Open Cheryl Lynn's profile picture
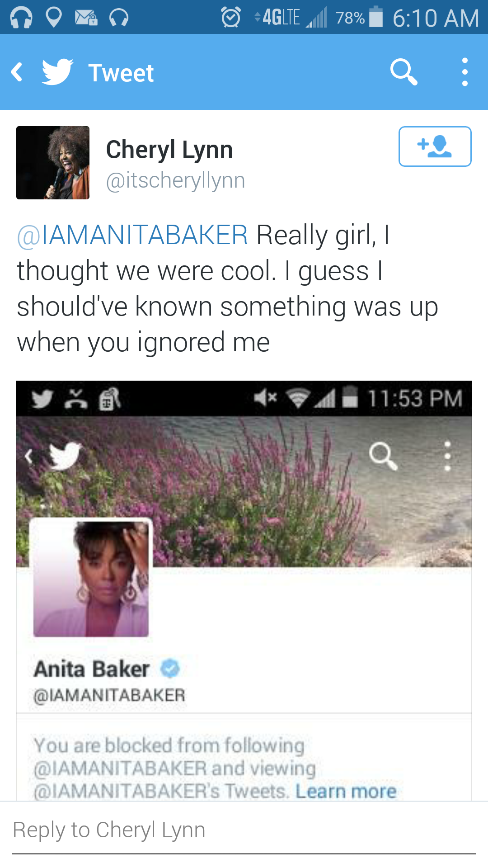Image resolution: width=488 pixels, height=868 pixels. (x=53, y=163)
